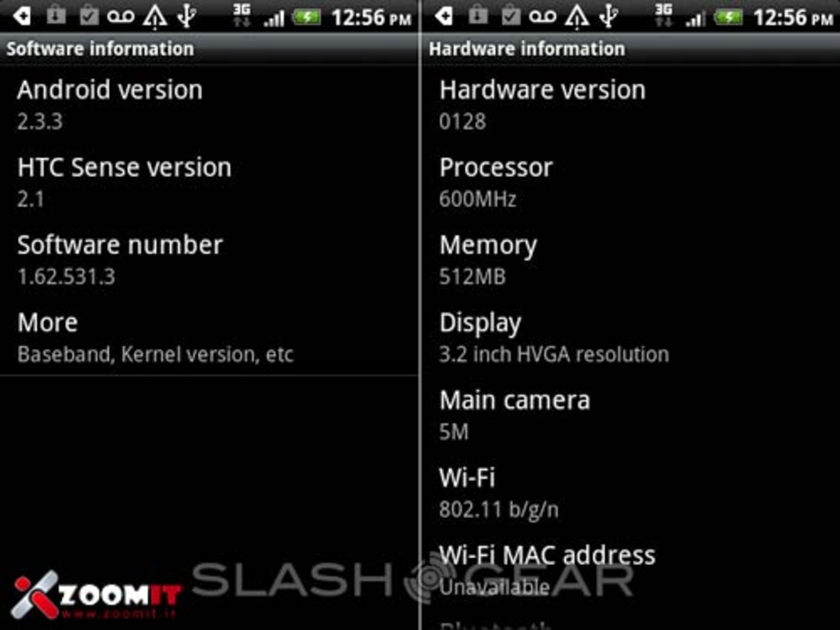The height and width of the screenshot is (630, 840).
Task: Tap USB connection icon in left status bar
Action: click(187, 17)
